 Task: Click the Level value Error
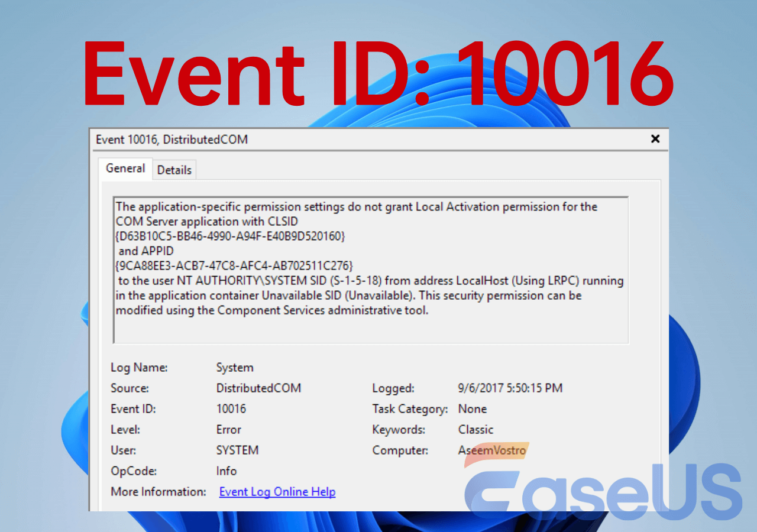point(228,429)
